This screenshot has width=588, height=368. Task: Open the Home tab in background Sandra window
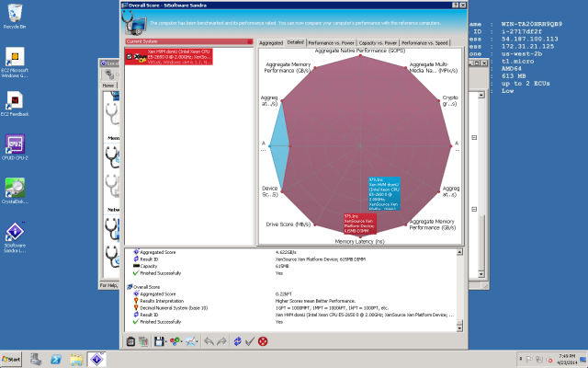pyautogui.click(x=108, y=86)
